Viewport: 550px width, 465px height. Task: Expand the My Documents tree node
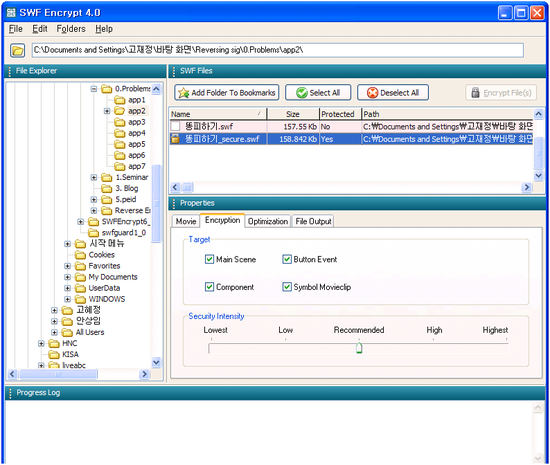[x=67, y=277]
